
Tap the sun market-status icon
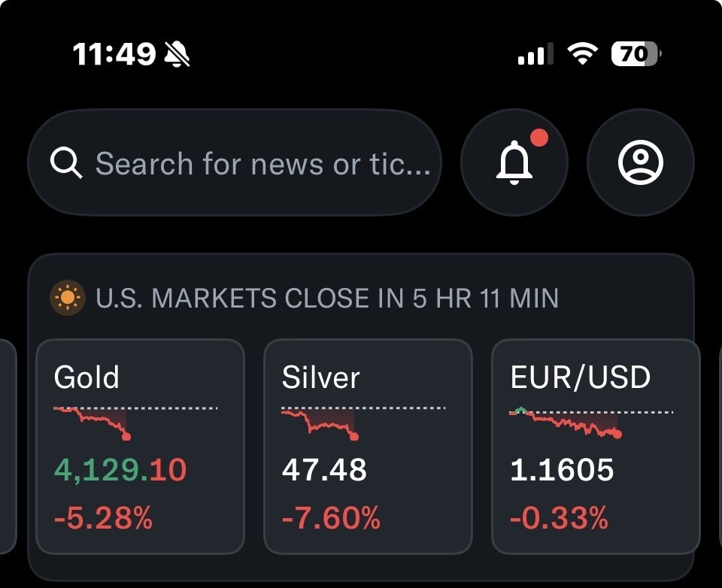coord(67,299)
